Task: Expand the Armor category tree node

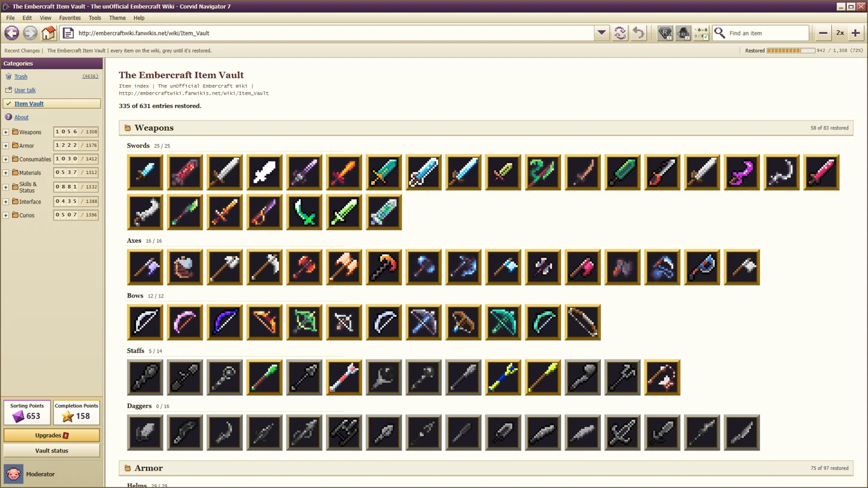Action: pyautogui.click(x=6, y=146)
